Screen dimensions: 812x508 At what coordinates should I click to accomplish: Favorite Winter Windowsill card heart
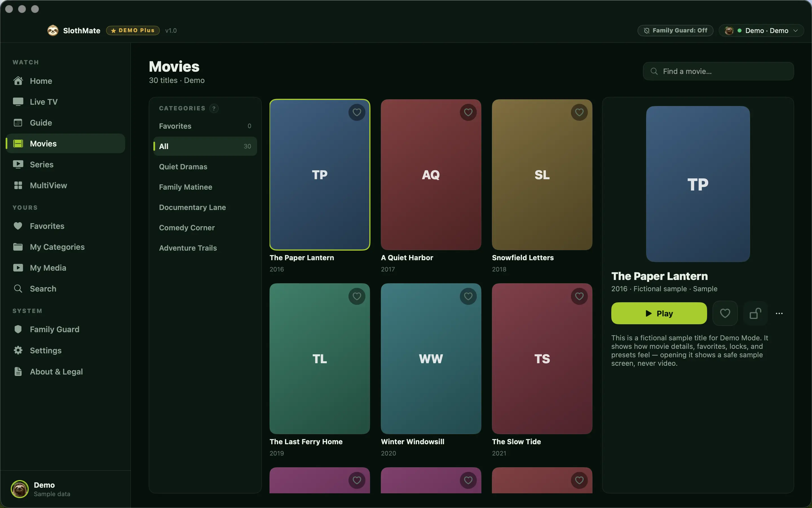point(468,296)
